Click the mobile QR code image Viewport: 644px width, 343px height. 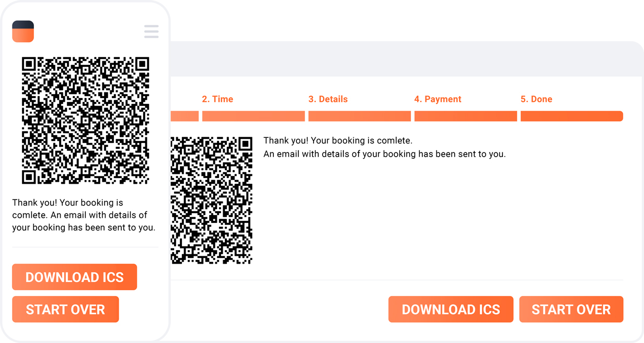tap(86, 121)
